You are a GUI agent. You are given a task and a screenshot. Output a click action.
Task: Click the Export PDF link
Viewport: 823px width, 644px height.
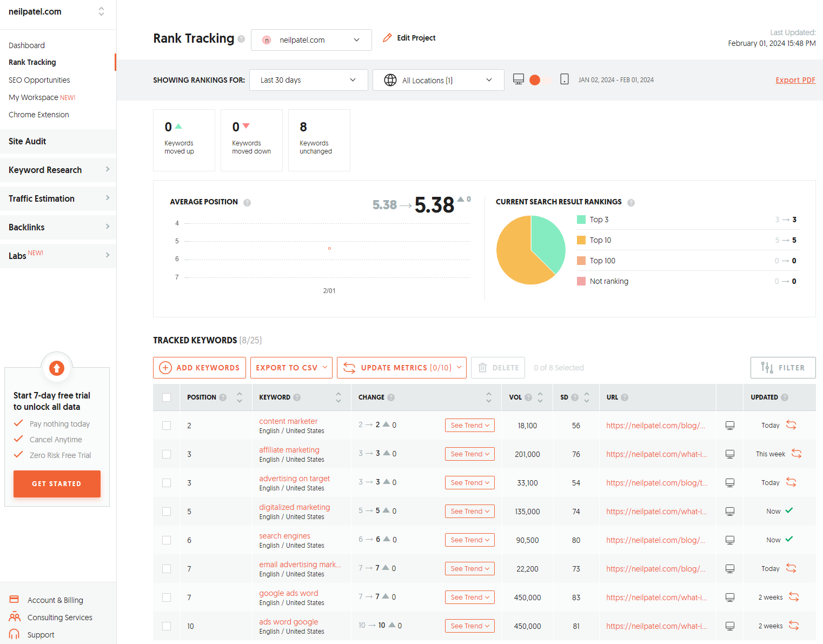point(795,80)
